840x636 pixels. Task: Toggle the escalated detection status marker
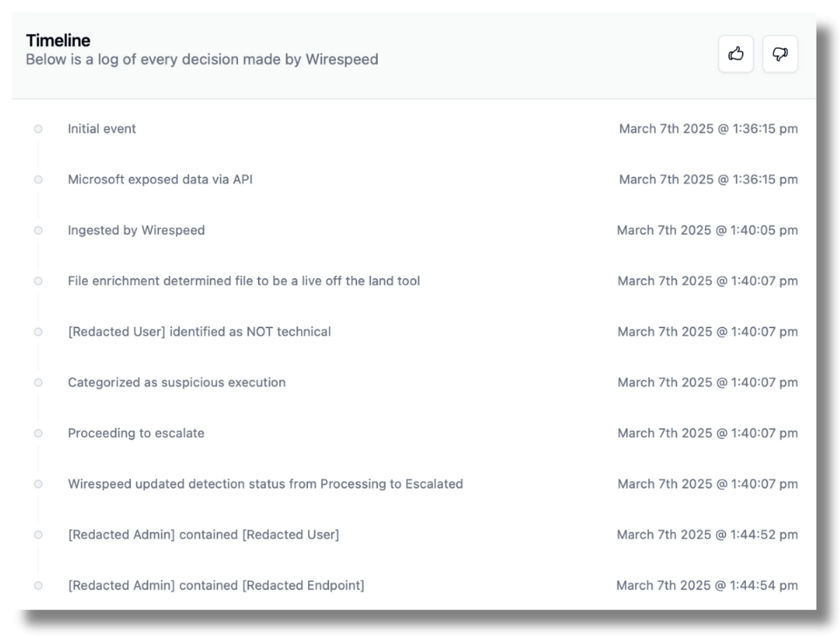tap(38, 483)
